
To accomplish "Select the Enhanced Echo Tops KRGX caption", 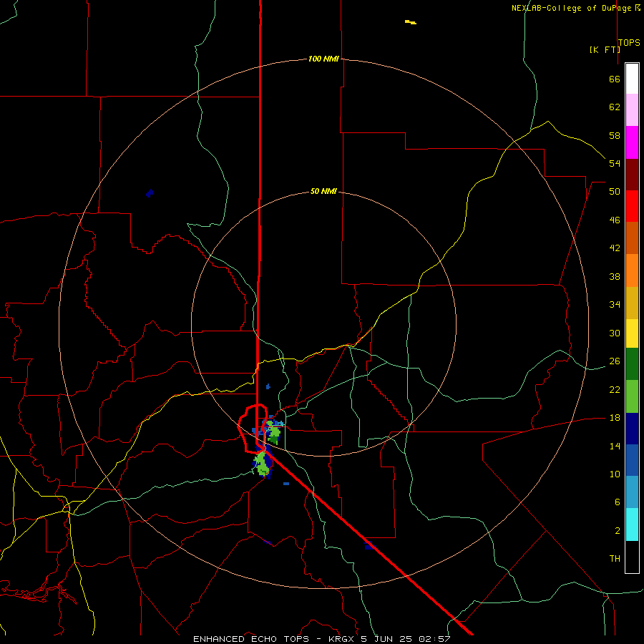I will coord(322,639).
